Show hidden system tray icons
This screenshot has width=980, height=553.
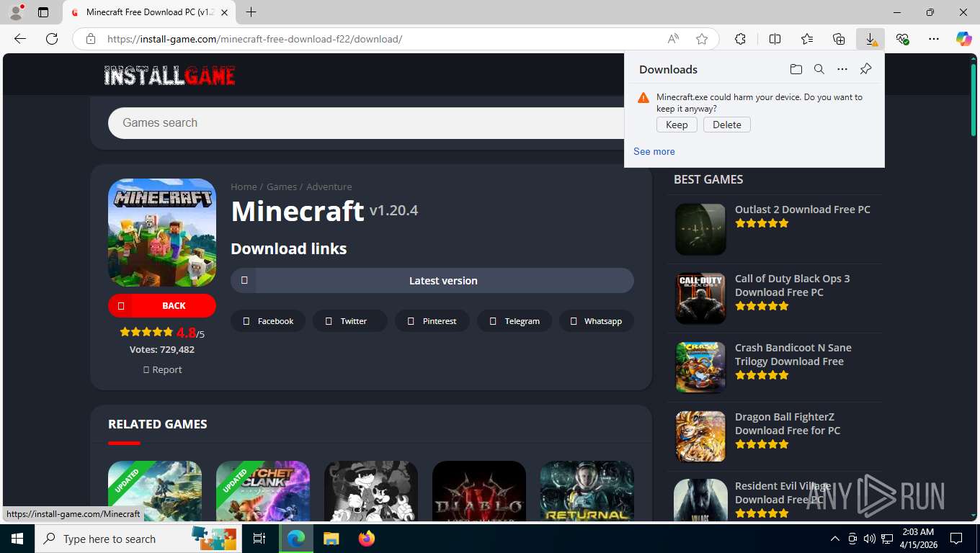pyautogui.click(x=834, y=539)
